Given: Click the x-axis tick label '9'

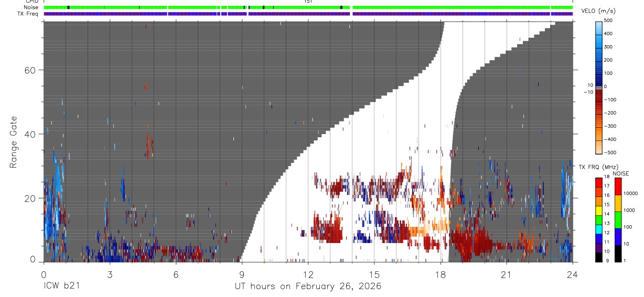Looking at the screenshot, I should pyautogui.click(x=242, y=274).
